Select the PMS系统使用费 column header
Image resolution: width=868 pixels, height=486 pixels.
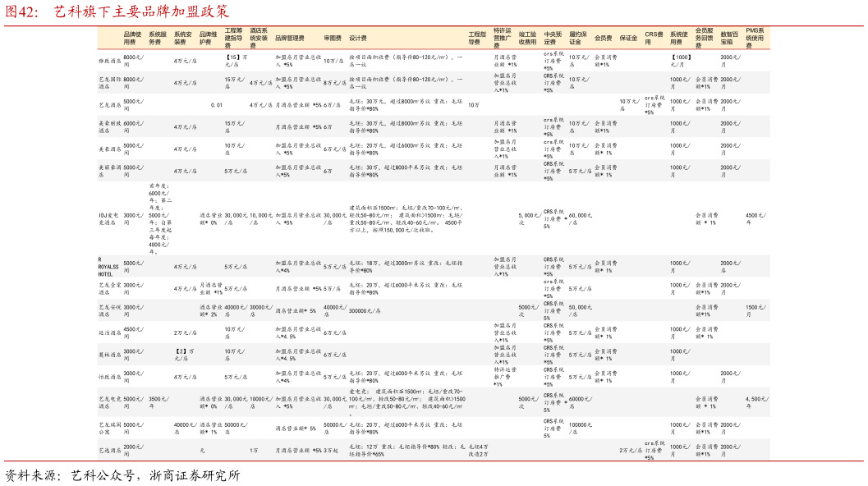755,38
